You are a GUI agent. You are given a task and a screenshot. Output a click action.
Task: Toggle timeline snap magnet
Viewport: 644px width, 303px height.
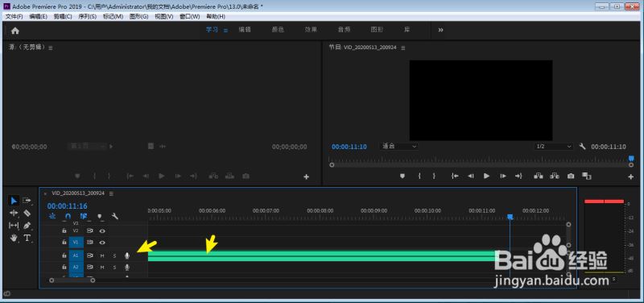click(68, 216)
